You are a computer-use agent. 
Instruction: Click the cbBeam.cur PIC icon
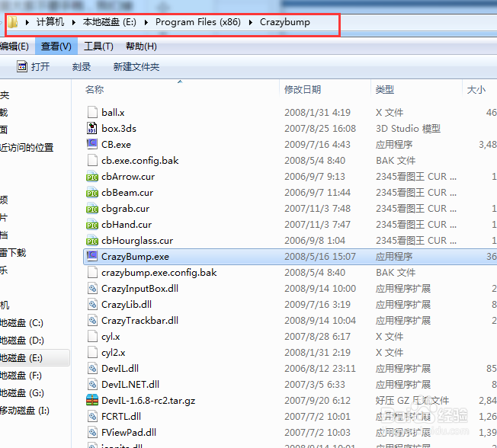pos(92,192)
